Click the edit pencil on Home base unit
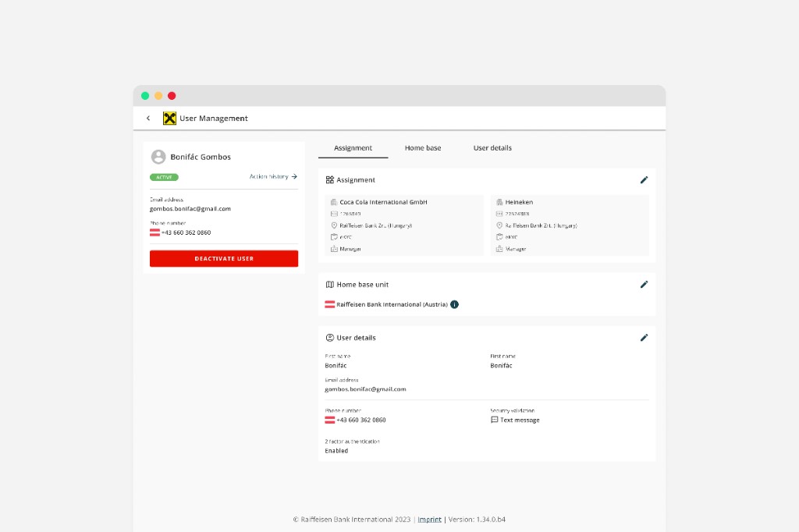This screenshot has height=532, width=799. point(645,284)
